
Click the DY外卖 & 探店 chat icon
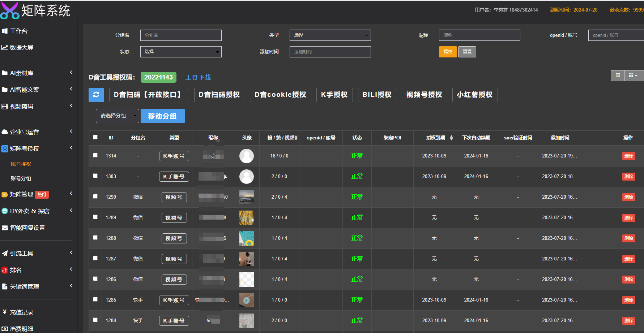click(5, 211)
